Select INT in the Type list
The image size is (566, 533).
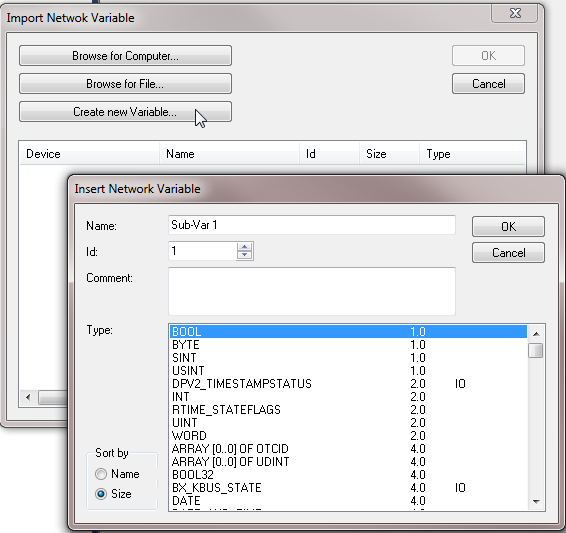pos(348,397)
